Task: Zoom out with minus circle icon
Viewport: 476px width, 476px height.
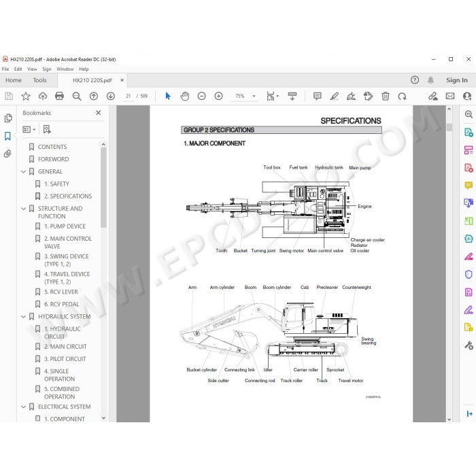Action: pyautogui.click(x=201, y=97)
